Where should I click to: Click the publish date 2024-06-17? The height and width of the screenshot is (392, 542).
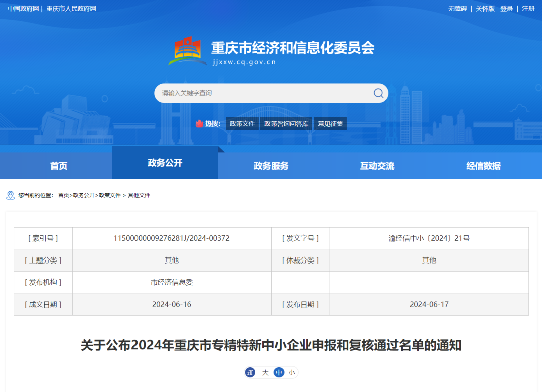click(x=429, y=304)
